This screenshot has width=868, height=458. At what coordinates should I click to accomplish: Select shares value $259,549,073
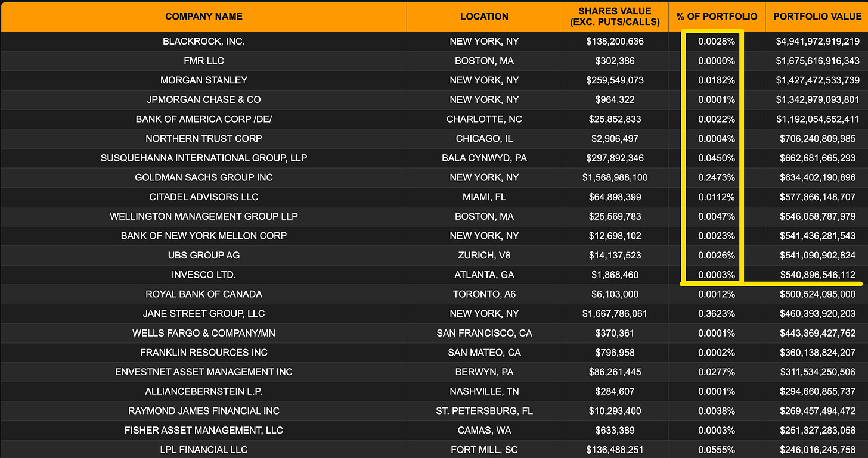[615, 80]
